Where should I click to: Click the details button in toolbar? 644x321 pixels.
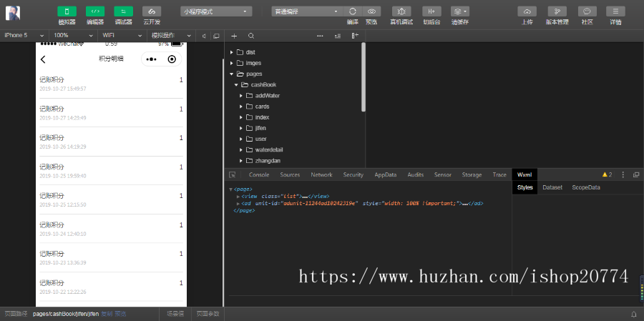tap(615, 11)
